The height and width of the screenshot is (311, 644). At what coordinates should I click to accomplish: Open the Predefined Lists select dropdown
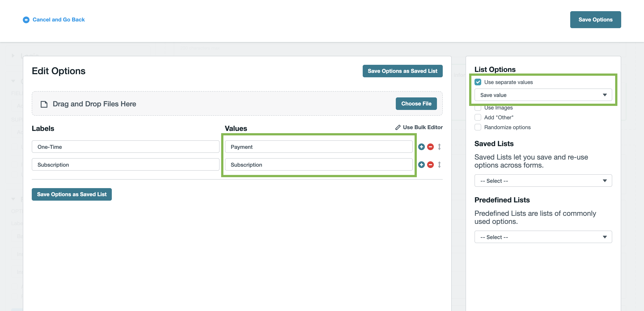[x=543, y=237]
